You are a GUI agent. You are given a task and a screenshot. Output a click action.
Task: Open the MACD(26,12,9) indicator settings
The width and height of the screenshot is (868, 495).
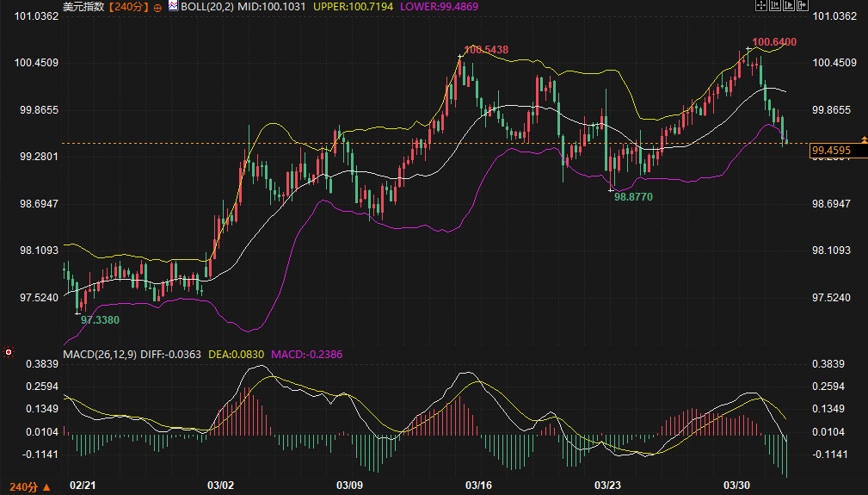click(x=99, y=354)
